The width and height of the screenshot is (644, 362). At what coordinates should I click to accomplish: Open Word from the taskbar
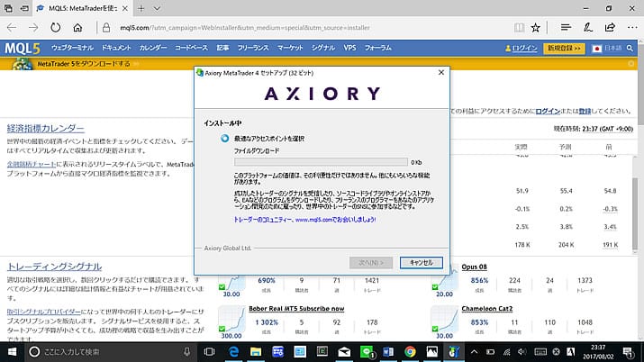coord(388,352)
